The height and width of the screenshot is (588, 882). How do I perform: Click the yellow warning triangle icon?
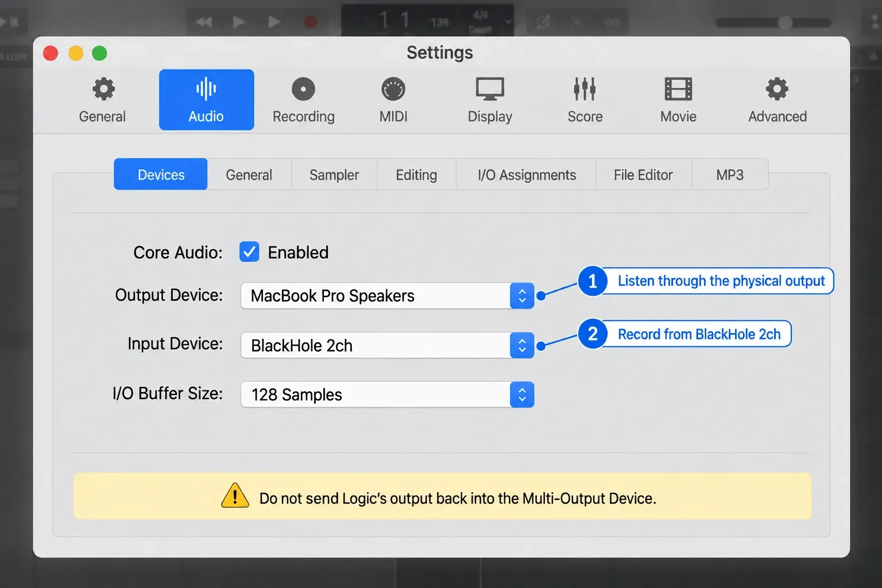[235, 496]
